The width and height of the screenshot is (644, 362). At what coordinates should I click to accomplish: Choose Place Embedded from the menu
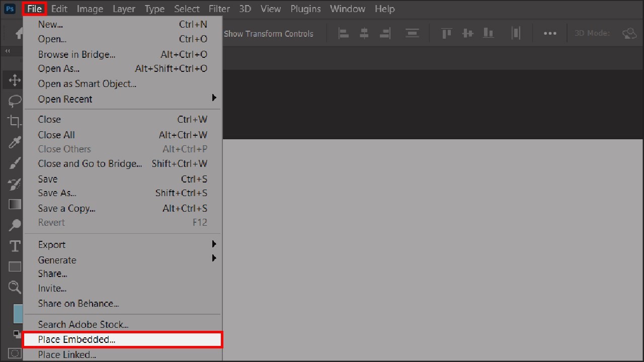point(76,339)
